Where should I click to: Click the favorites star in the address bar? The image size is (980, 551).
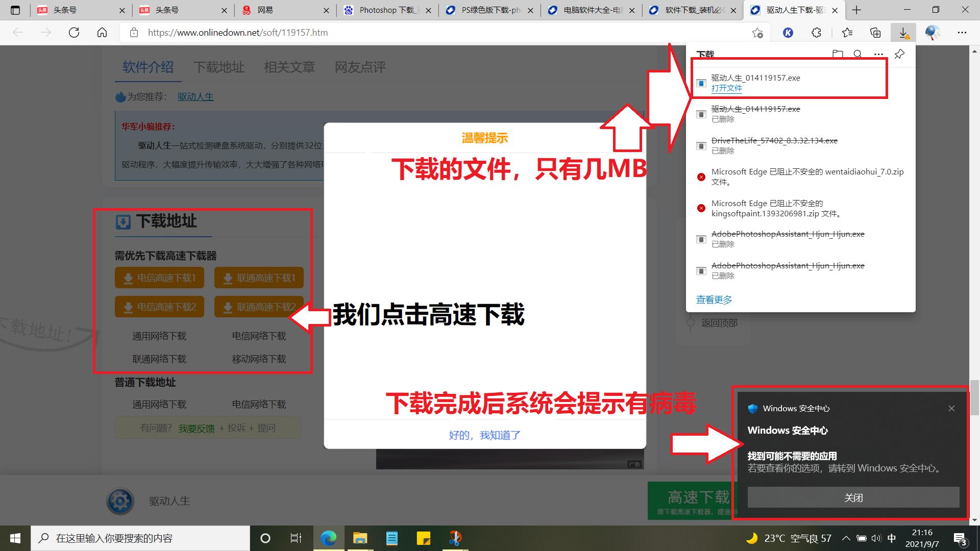click(757, 32)
